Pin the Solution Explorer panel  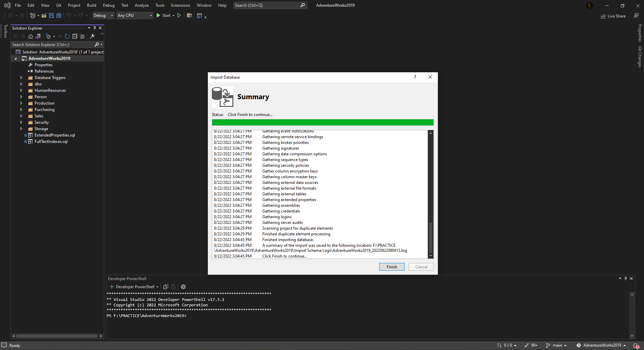(x=95, y=28)
